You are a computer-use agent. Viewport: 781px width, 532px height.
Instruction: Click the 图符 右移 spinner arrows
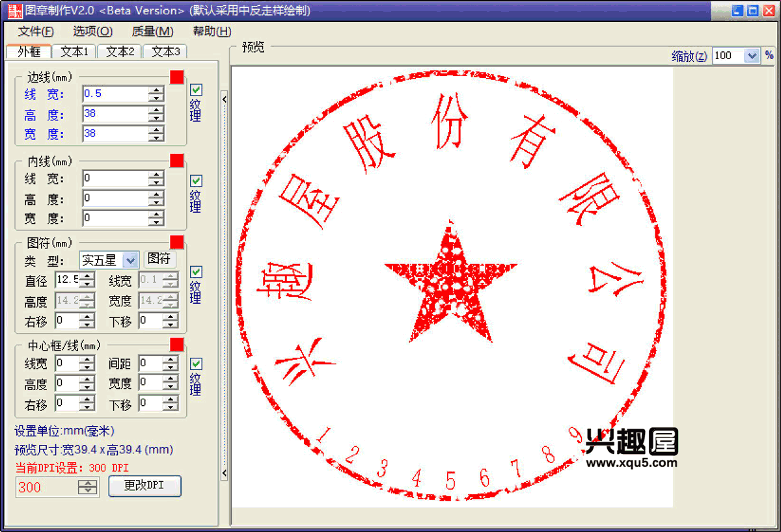(87, 321)
